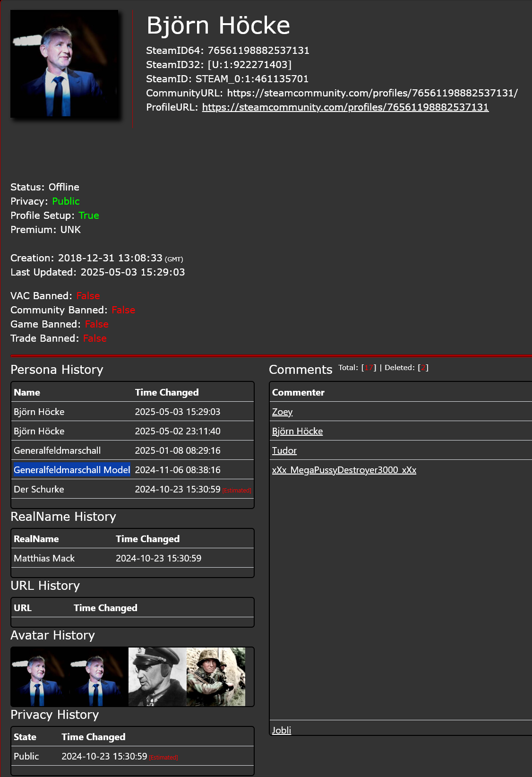Open Tudor's commenter profile link
This screenshot has width=532, height=777.
(x=284, y=451)
